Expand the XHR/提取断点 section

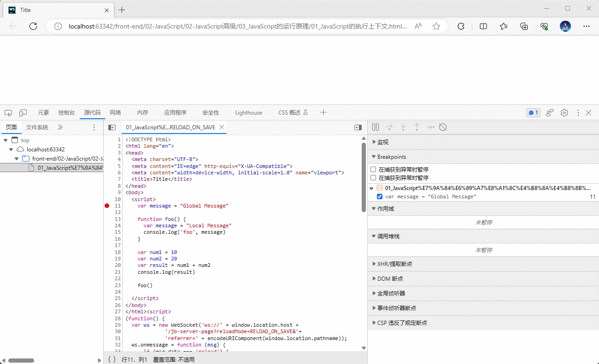pos(394,264)
